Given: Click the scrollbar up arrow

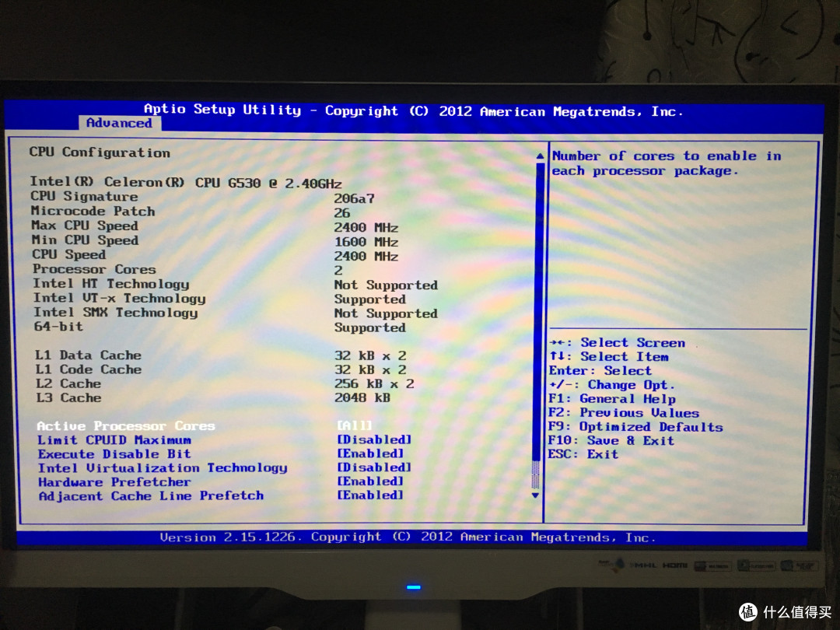Looking at the screenshot, I should (x=540, y=156).
